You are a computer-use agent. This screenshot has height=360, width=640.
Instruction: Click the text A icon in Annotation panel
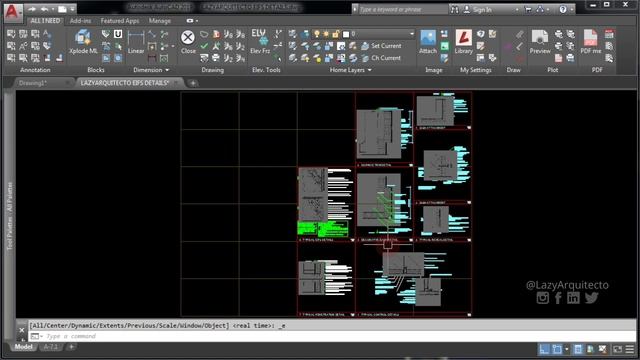(47, 34)
